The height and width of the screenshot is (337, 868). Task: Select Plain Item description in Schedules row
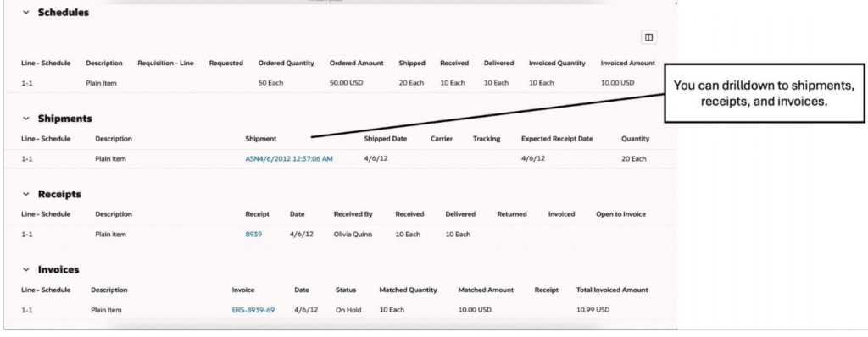(102, 83)
